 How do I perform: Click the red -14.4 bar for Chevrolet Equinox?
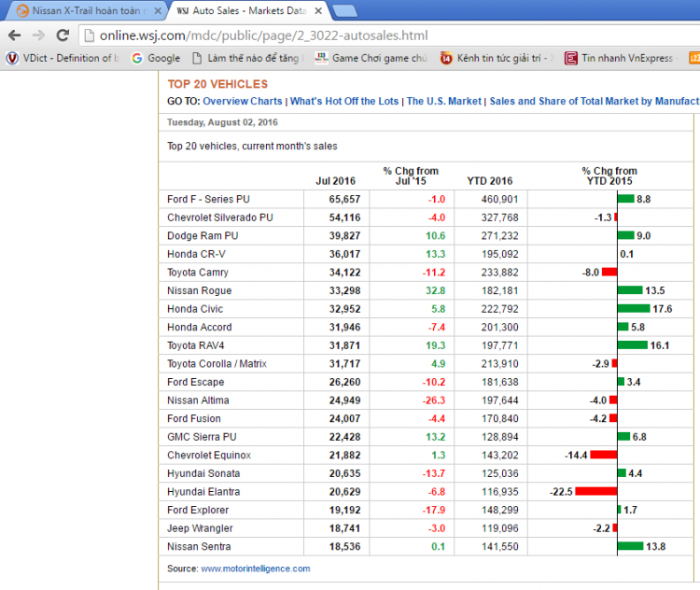tap(604, 456)
